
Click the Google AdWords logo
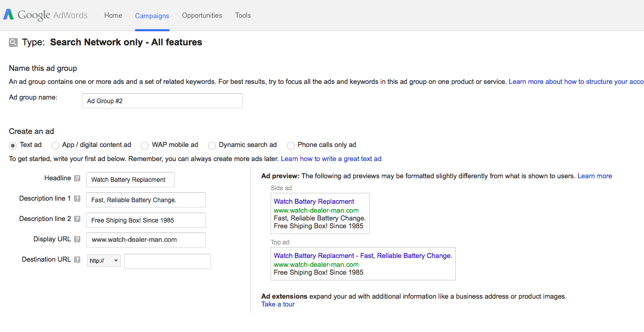pos(45,15)
